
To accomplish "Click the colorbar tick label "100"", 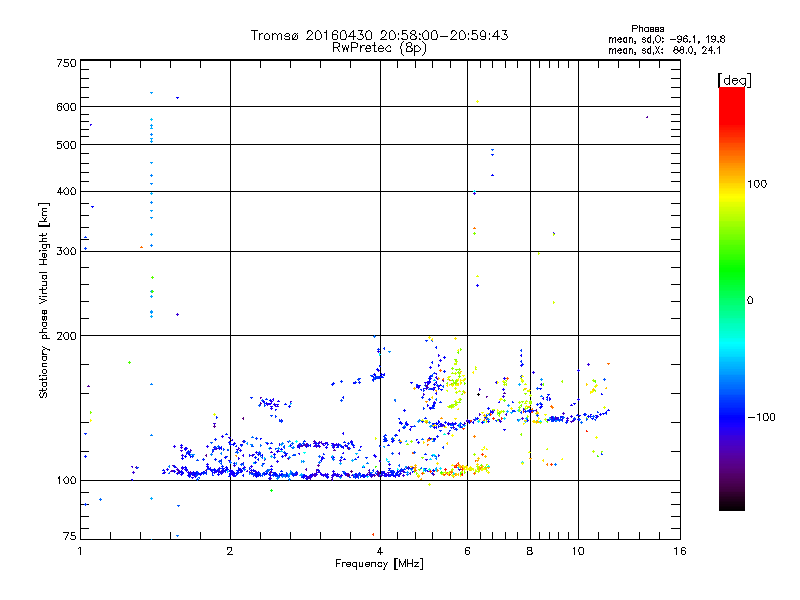I will tap(757, 184).
